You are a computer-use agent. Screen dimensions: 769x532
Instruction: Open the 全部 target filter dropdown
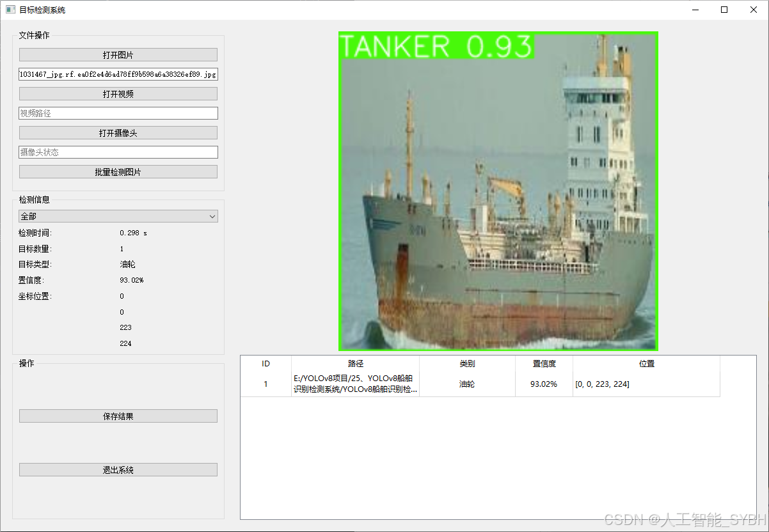coord(118,217)
